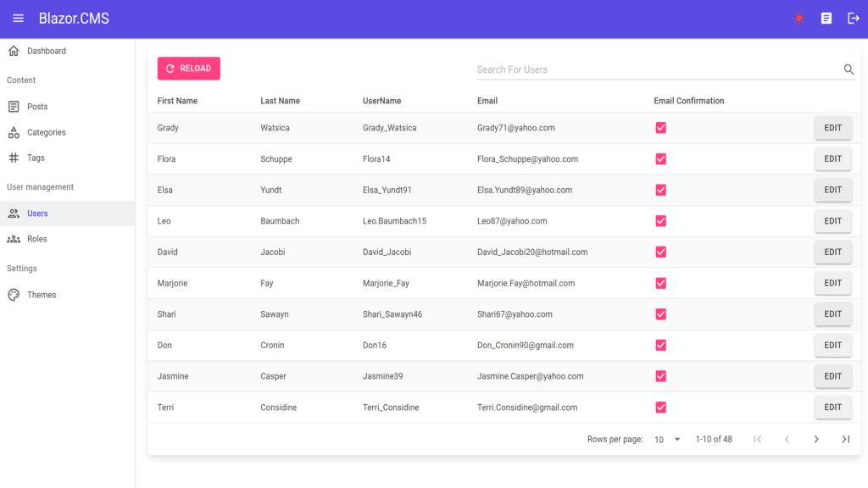Viewport: 868px width, 488px height.
Task: Open the hamburger navigation menu
Action: (x=18, y=19)
